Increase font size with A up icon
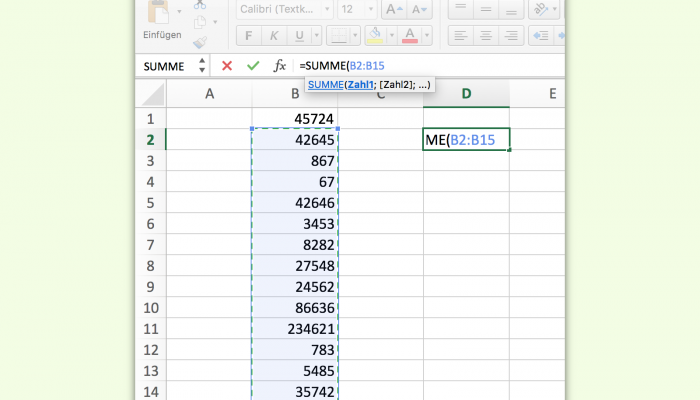Image resolution: width=700 pixels, height=400 pixels. coord(394,9)
